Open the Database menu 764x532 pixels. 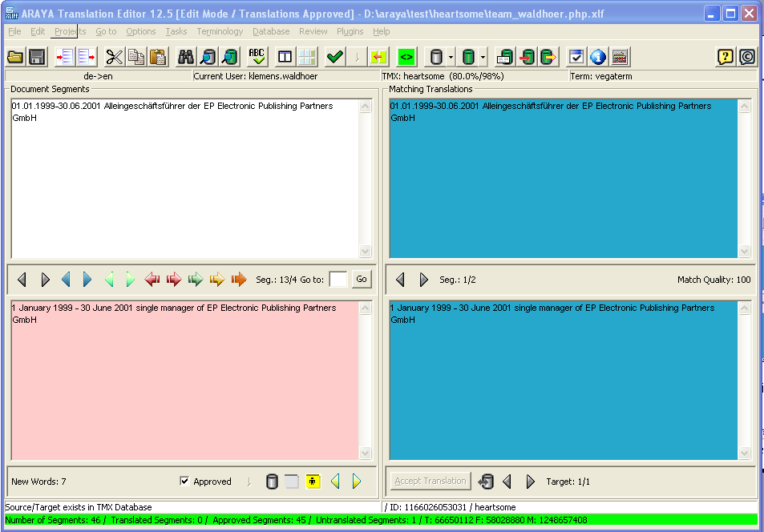(x=271, y=31)
